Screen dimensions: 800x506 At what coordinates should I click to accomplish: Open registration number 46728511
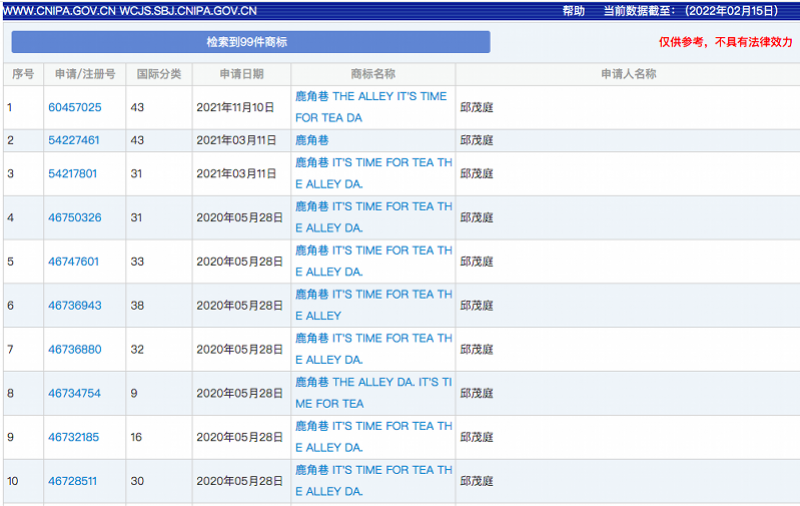click(72, 480)
